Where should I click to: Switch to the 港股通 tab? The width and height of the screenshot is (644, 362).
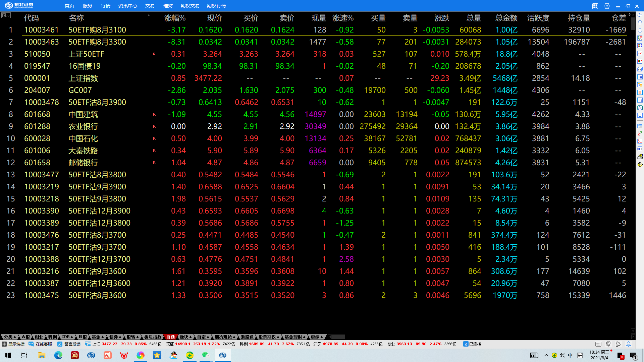247,337
